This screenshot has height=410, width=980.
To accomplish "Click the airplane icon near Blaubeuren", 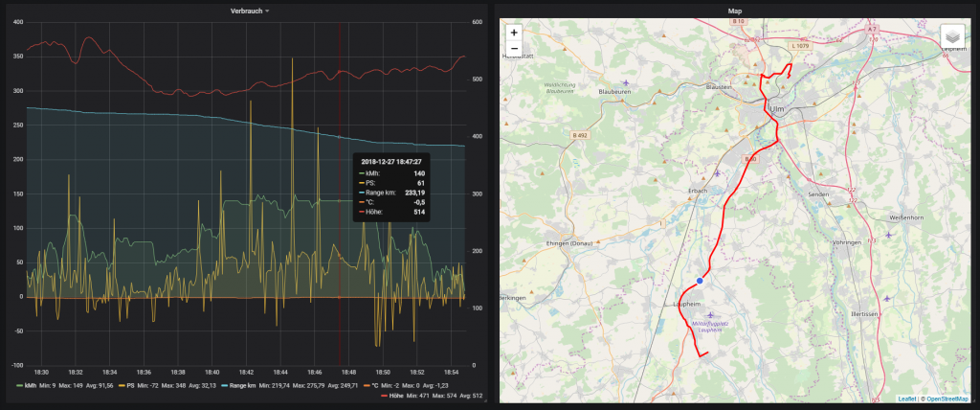I will (x=625, y=82).
